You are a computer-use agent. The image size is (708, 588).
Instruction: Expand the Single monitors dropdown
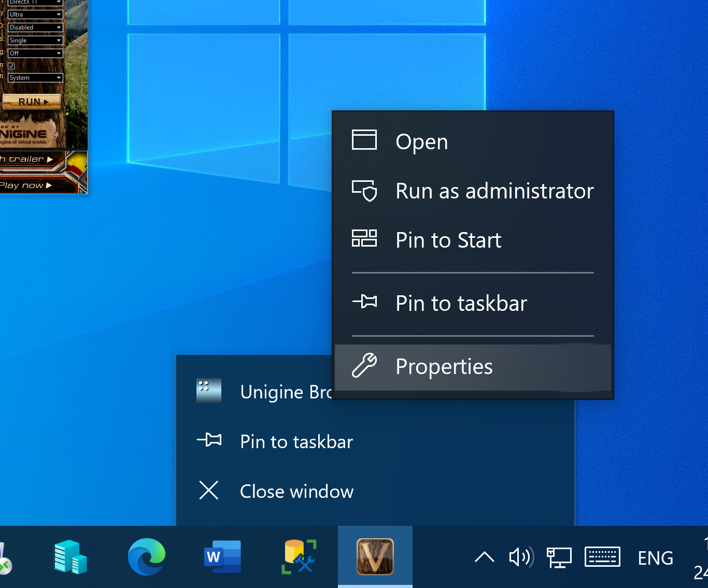[x=35, y=40]
